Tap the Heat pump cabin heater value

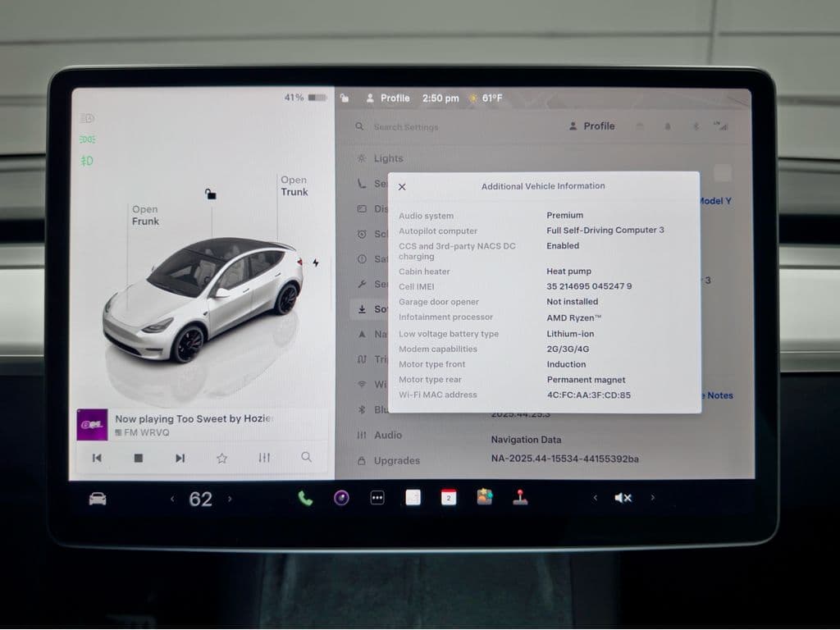click(568, 271)
